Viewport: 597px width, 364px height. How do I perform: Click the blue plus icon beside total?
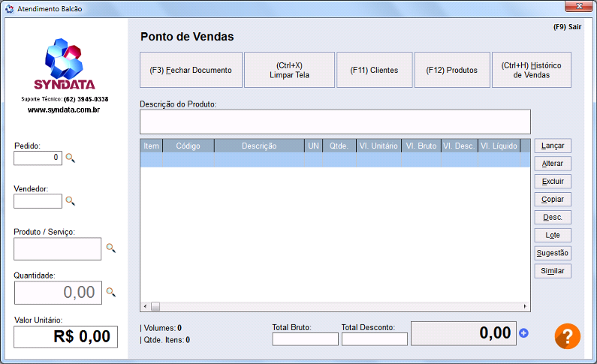[x=524, y=333]
